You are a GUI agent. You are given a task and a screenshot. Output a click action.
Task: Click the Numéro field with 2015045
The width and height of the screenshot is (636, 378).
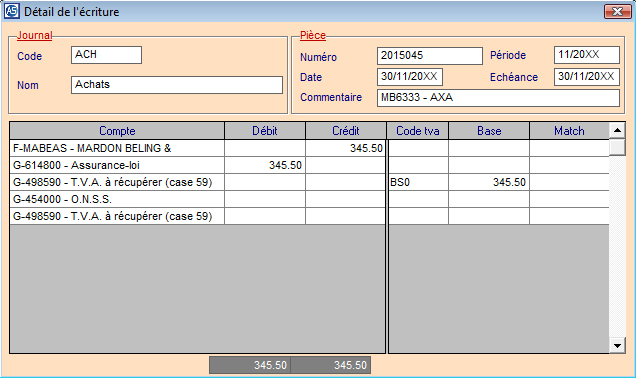coord(430,56)
